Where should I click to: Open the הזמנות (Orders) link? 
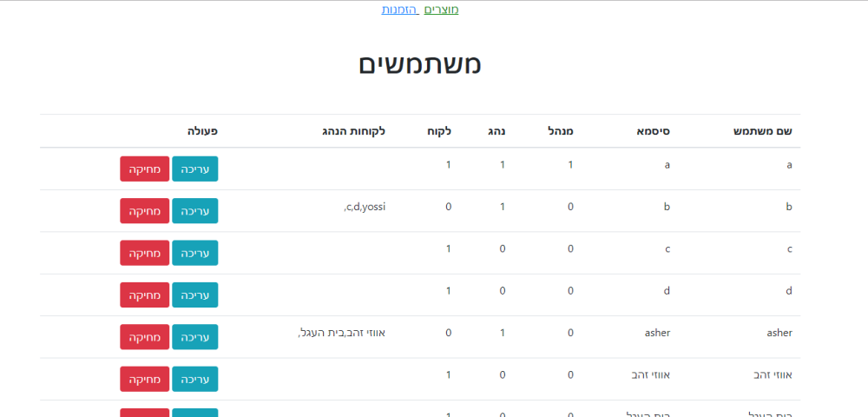coord(399,10)
